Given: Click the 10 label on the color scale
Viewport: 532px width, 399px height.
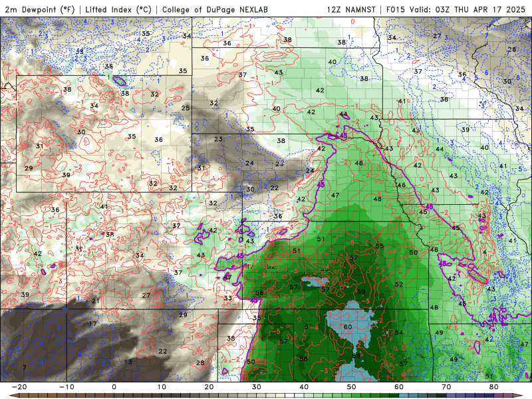Looking at the screenshot, I should (162, 387).
